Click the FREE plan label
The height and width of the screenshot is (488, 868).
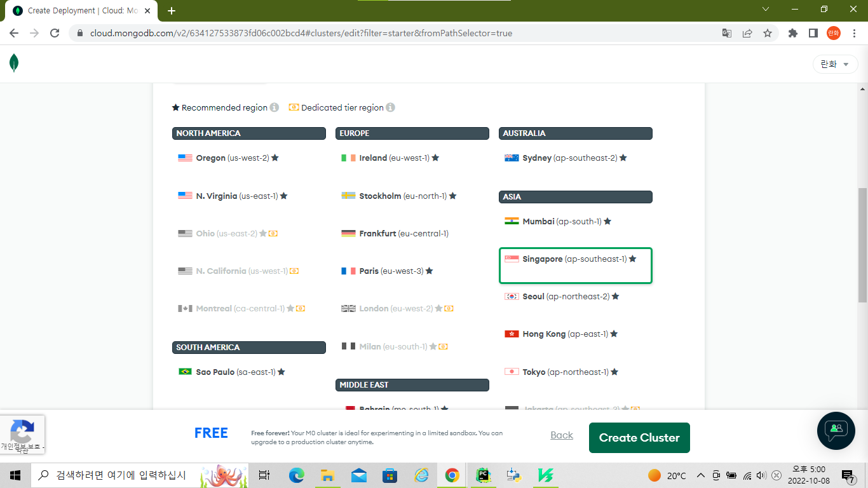[211, 433]
